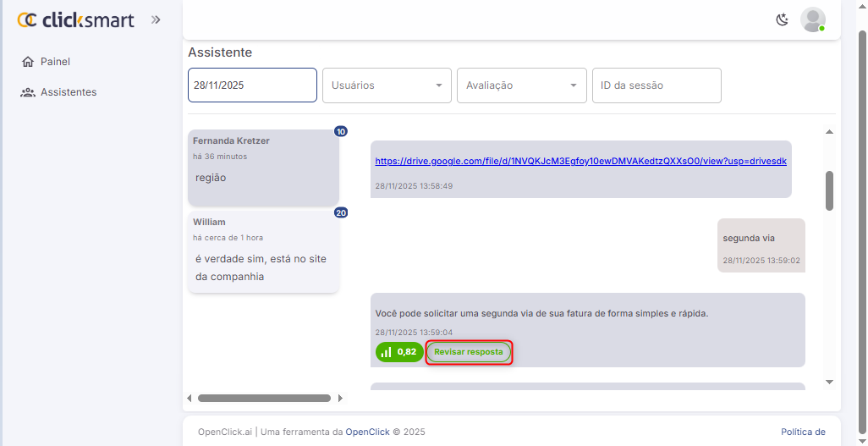Click the chat scroll up arrow
Viewport: 868px width, 446px height.
tap(829, 132)
